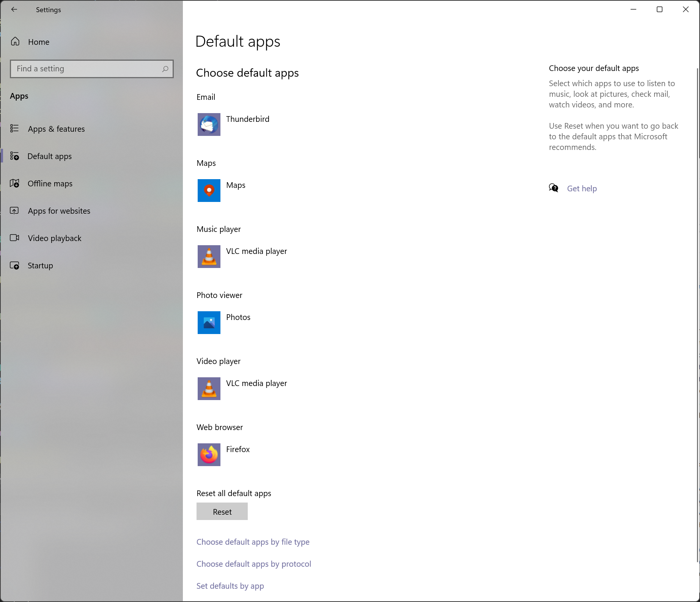Open Choose default apps by file type

pos(253,542)
